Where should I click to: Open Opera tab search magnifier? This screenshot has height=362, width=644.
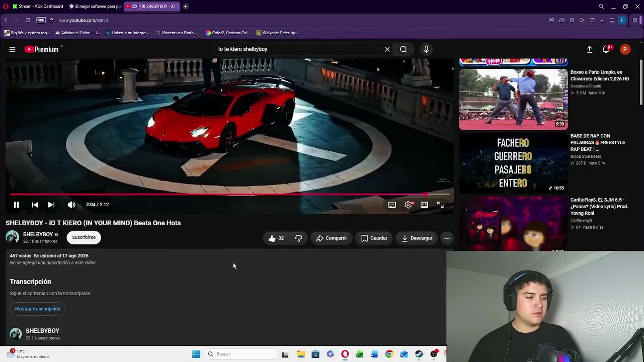601,7
